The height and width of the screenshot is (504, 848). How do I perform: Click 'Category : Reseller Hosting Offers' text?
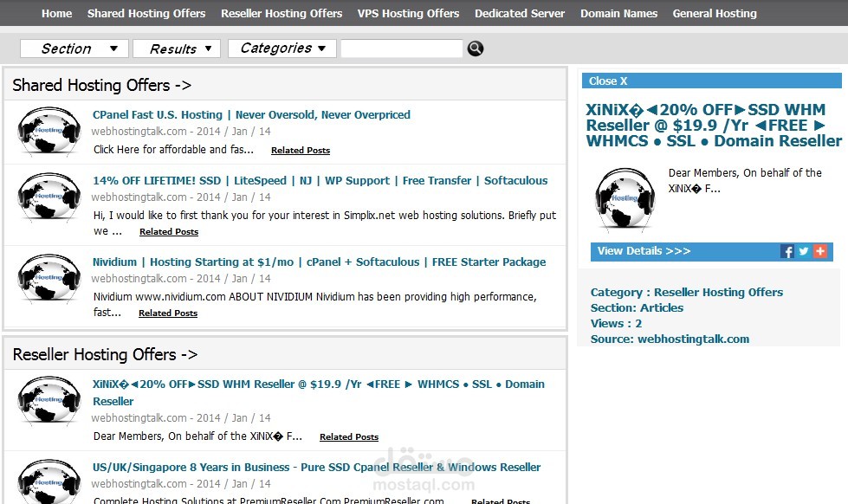tap(687, 293)
